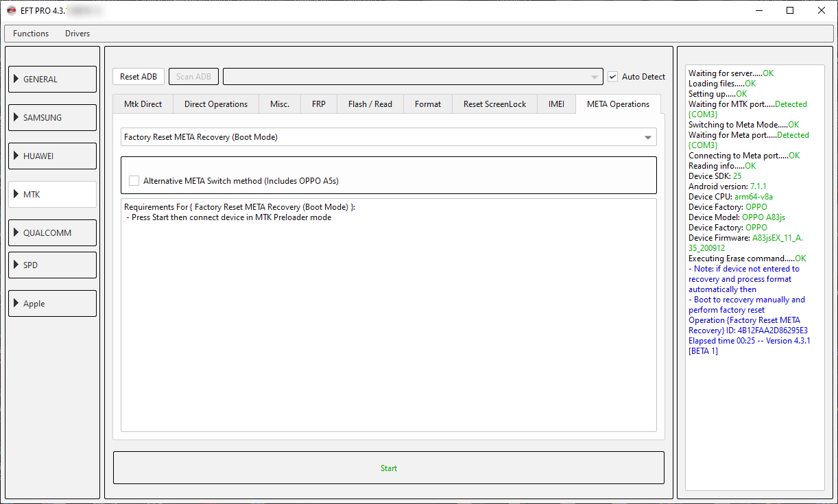Click the EFT PRO app icon in title bar

(x=11, y=11)
